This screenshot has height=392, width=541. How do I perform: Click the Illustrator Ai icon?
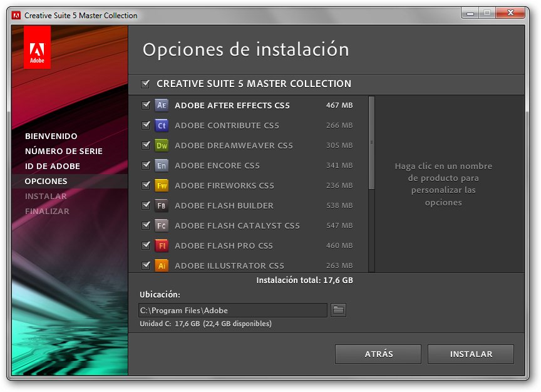coord(162,266)
